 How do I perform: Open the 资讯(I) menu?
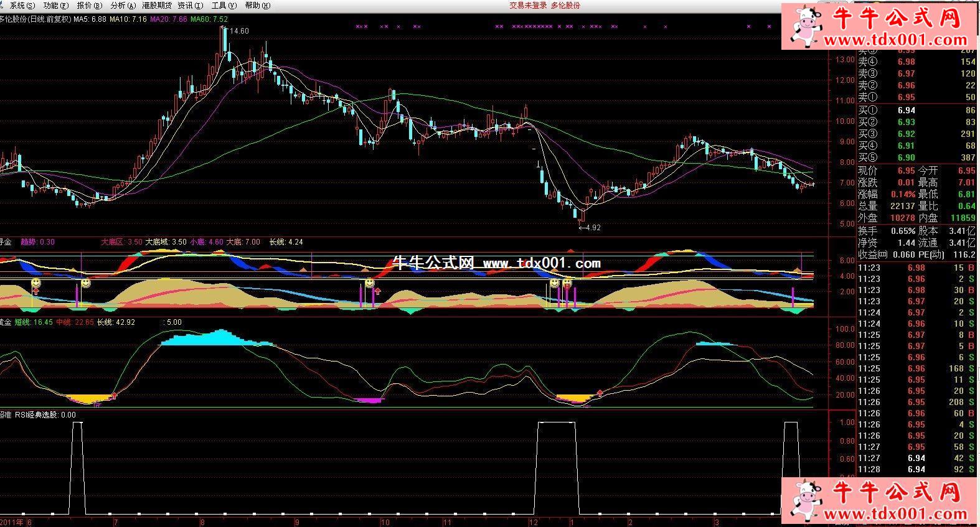click(190, 5)
